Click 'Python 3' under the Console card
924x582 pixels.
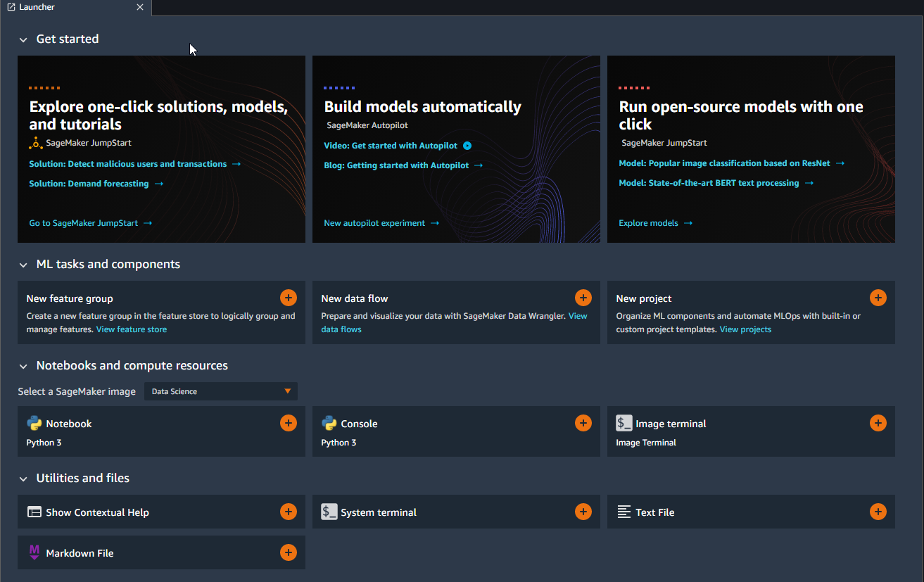(x=338, y=443)
